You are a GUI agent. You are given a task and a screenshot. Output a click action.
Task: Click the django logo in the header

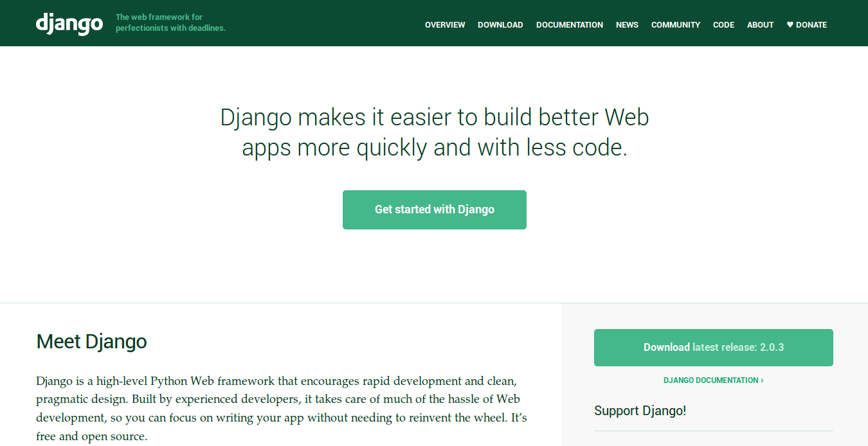pos(69,23)
